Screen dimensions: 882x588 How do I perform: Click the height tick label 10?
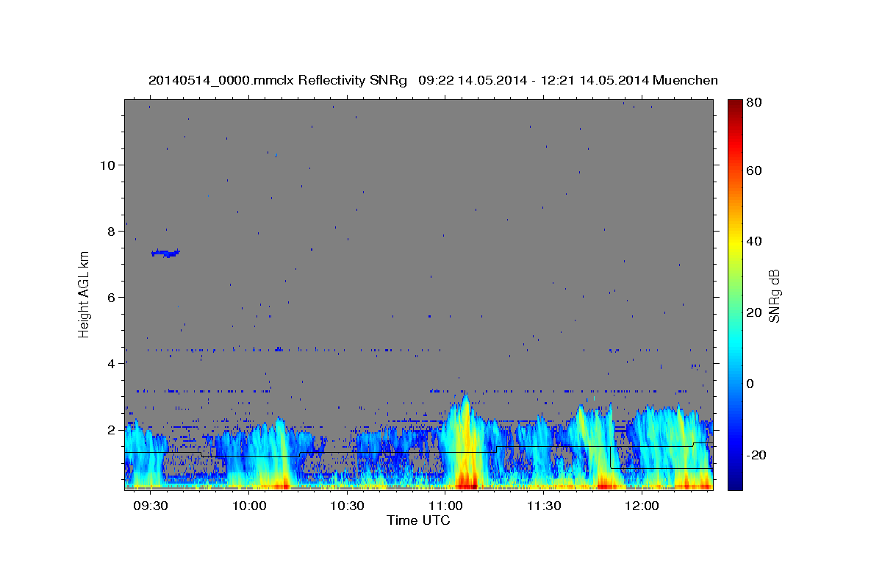108,165
